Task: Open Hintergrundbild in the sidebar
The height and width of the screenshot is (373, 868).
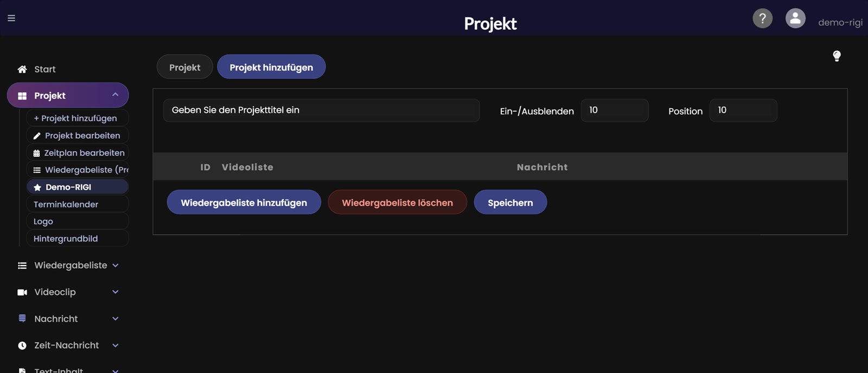Action: point(77,239)
